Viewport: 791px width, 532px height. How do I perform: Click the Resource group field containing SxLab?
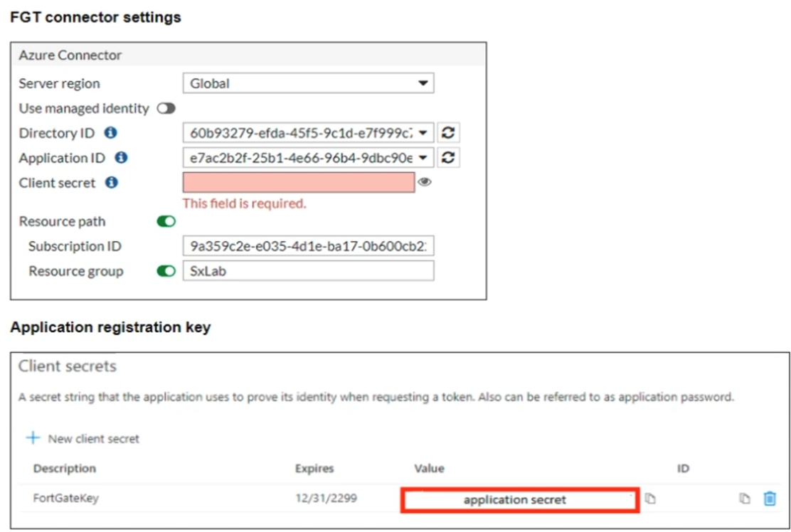point(308,272)
